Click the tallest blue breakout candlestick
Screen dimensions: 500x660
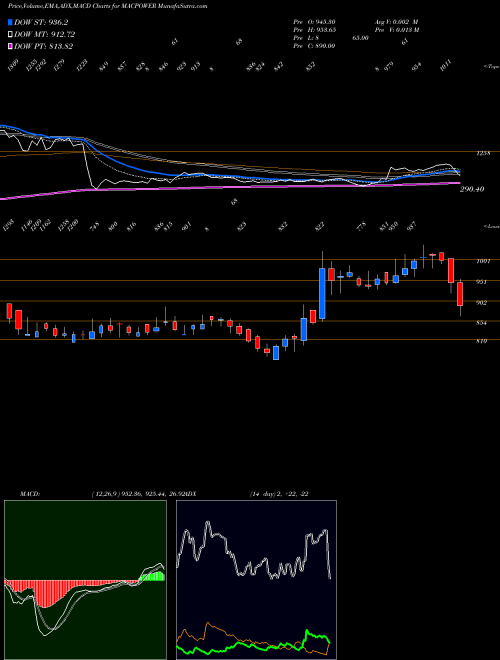tap(322, 293)
